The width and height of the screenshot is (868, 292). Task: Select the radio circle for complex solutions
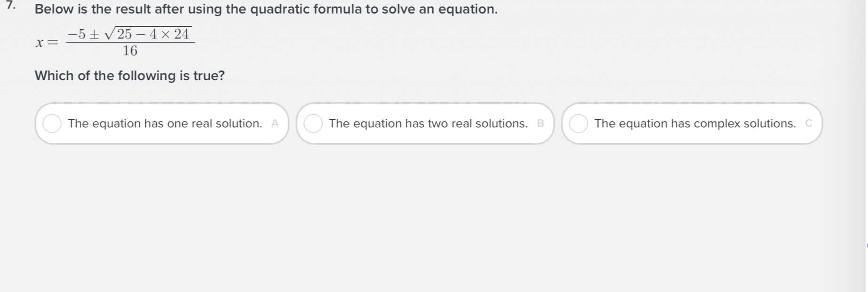click(x=578, y=123)
